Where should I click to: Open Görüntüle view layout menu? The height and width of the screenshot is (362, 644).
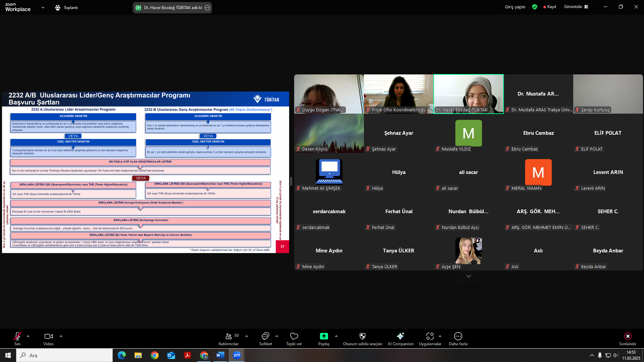[576, 7]
